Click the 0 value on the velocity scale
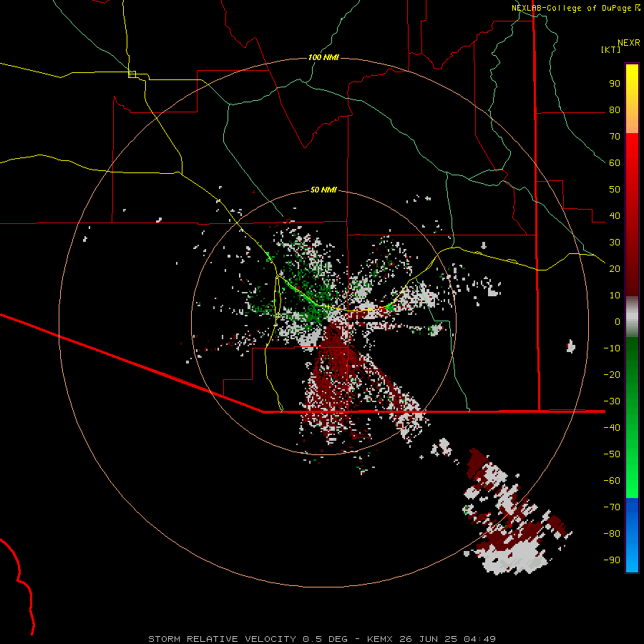Image resolution: width=644 pixels, height=644 pixels. tap(618, 322)
